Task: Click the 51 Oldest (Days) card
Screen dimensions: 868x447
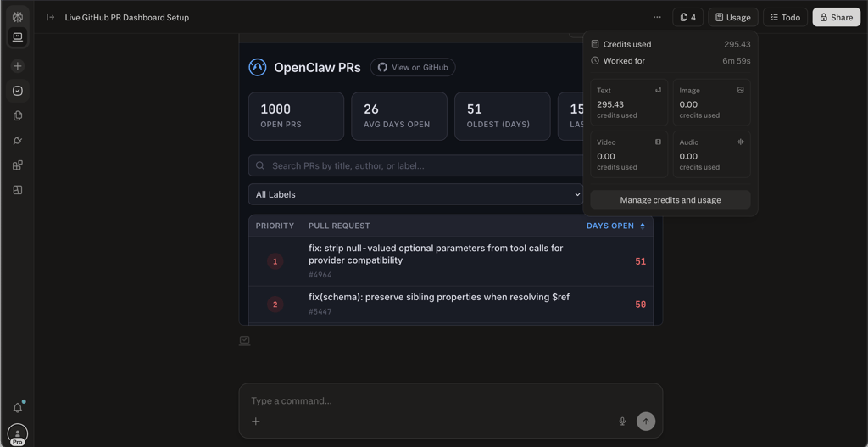Action: 503,116
